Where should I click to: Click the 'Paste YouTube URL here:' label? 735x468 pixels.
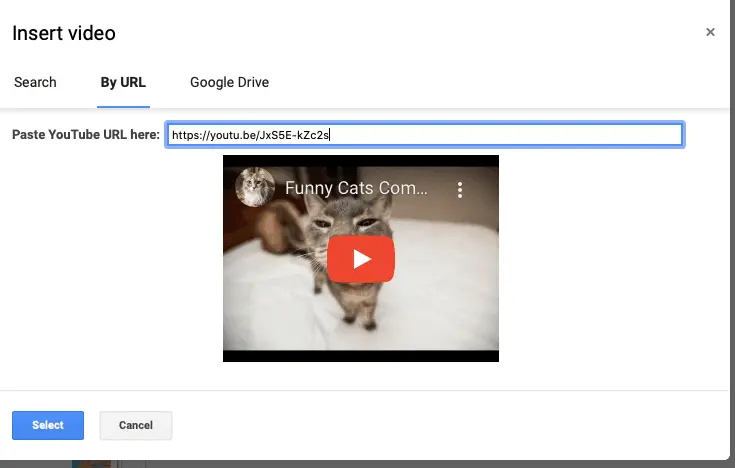click(86, 135)
